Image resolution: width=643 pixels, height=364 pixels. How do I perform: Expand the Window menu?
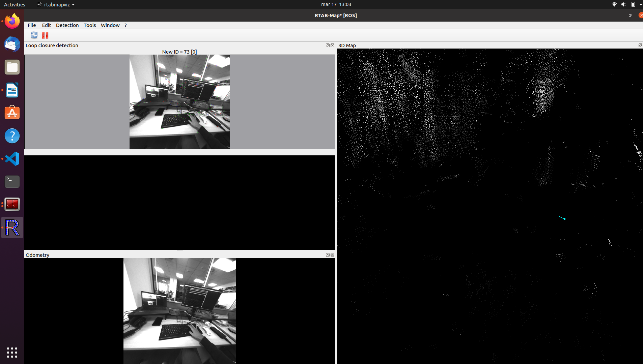110,25
